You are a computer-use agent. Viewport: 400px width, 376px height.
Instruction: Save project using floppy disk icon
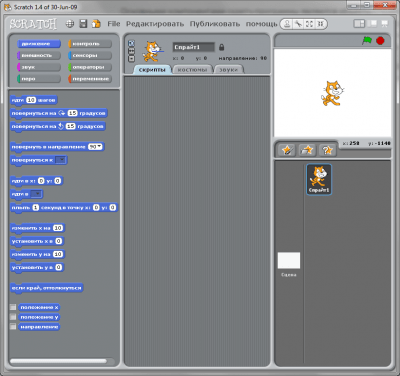click(83, 24)
